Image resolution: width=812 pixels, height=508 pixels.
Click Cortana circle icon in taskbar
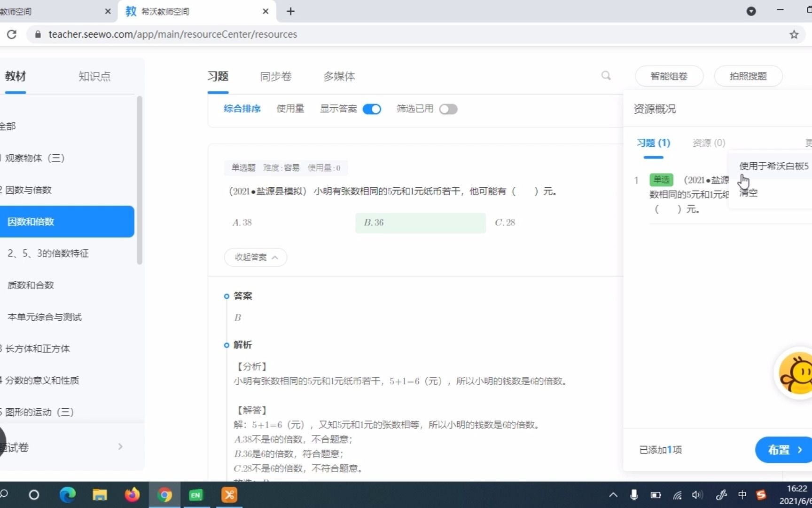click(34, 495)
